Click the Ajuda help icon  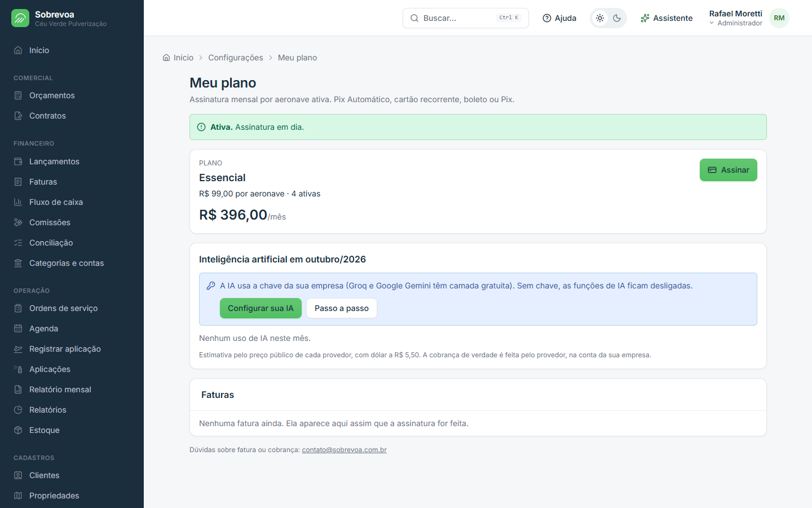pos(547,18)
